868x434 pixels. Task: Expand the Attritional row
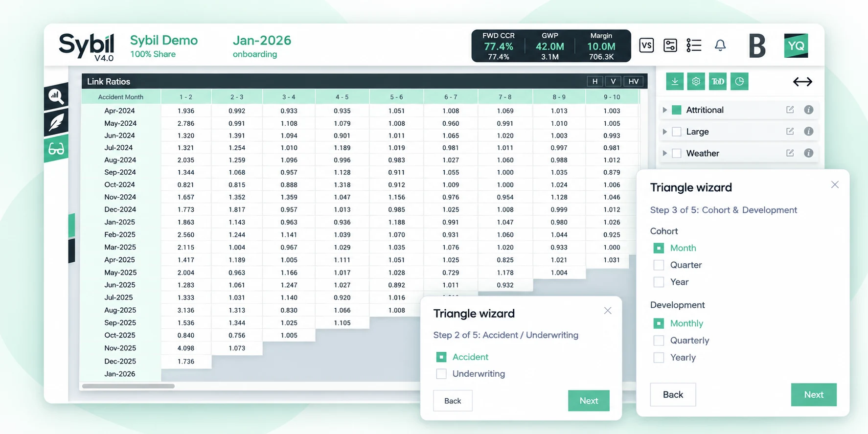pyautogui.click(x=664, y=110)
